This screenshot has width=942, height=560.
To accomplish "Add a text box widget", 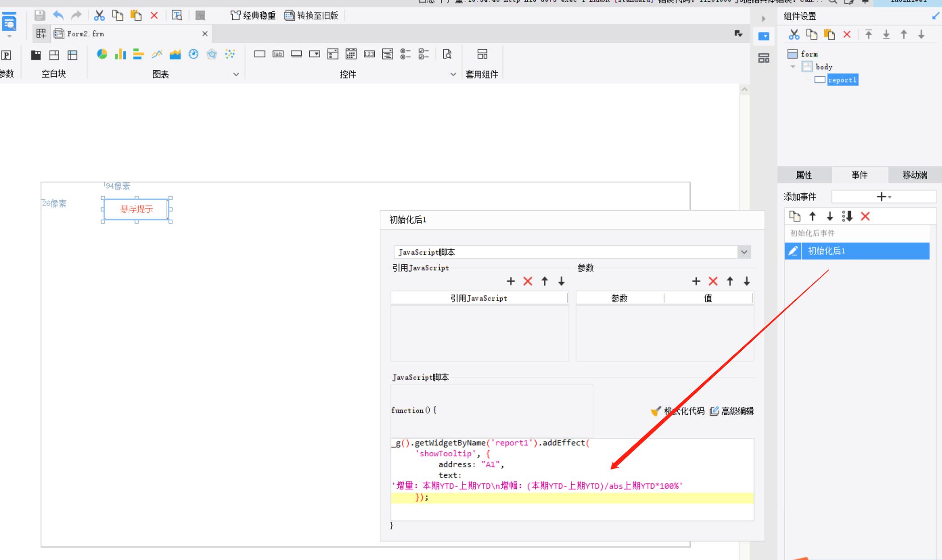I will (260, 54).
